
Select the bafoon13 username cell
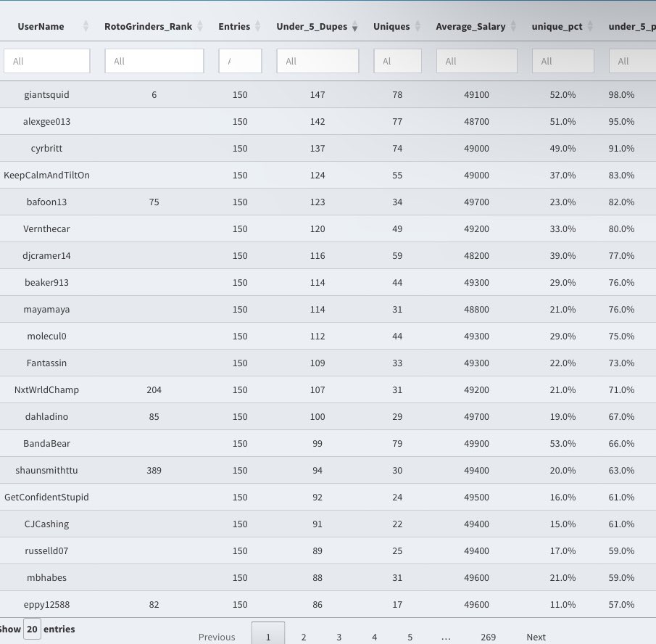tap(47, 202)
